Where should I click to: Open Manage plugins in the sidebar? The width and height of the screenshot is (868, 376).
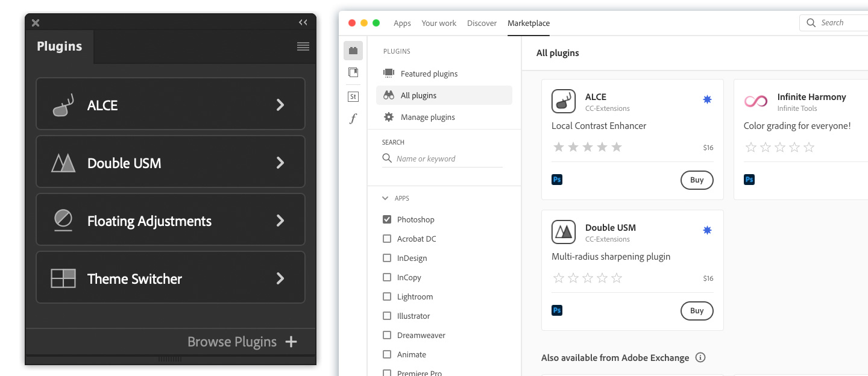click(x=427, y=117)
